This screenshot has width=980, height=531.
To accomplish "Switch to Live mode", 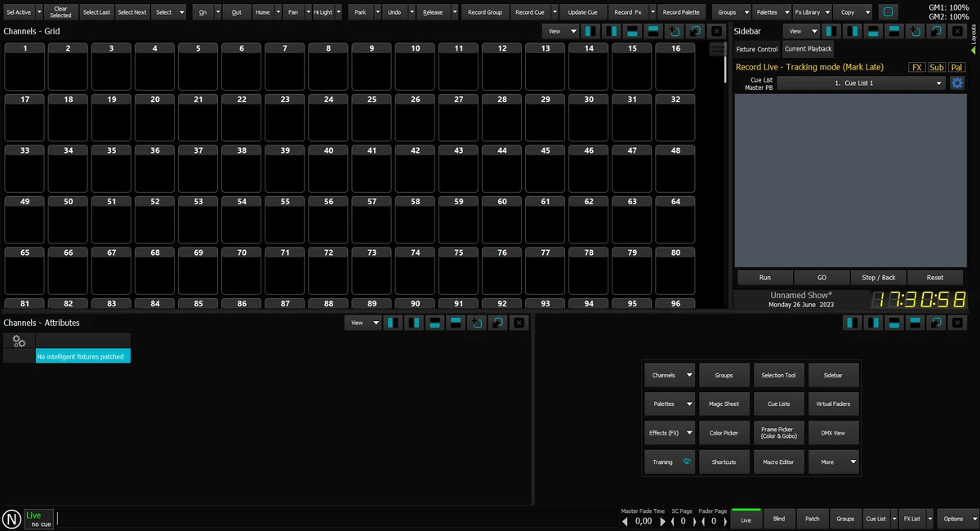I will click(746, 519).
